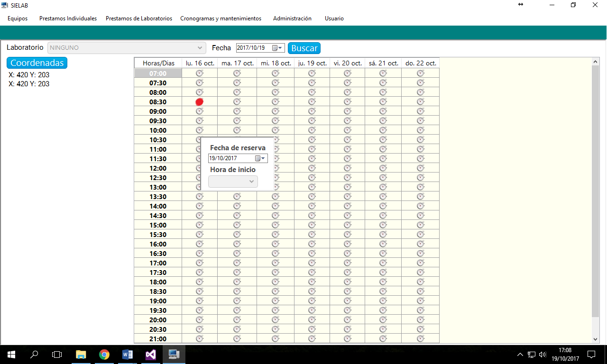Pick the clock icon at 07:30 on vi. 20 oct.
Screen dimensions: 607x364
[348, 83]
